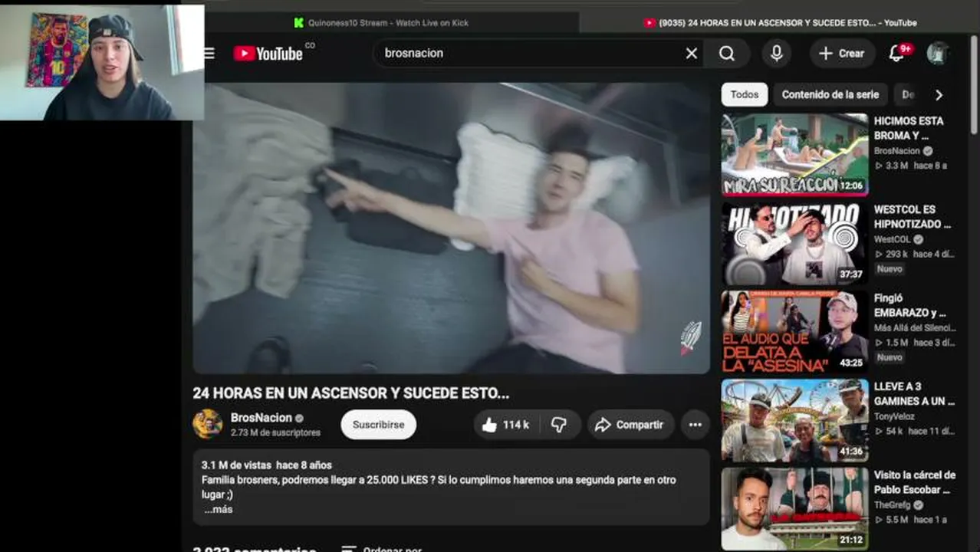
Task: Open the YouTube hamburger guide menu
Action: point(209,53)
